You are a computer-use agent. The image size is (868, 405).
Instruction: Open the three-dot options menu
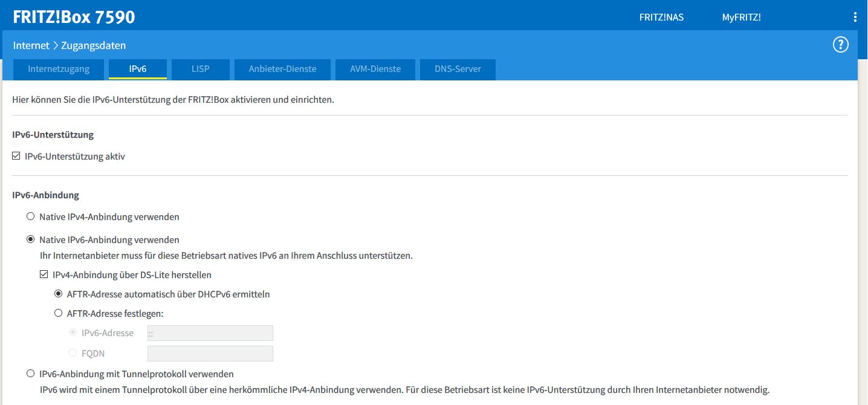(x=855, y=17)
